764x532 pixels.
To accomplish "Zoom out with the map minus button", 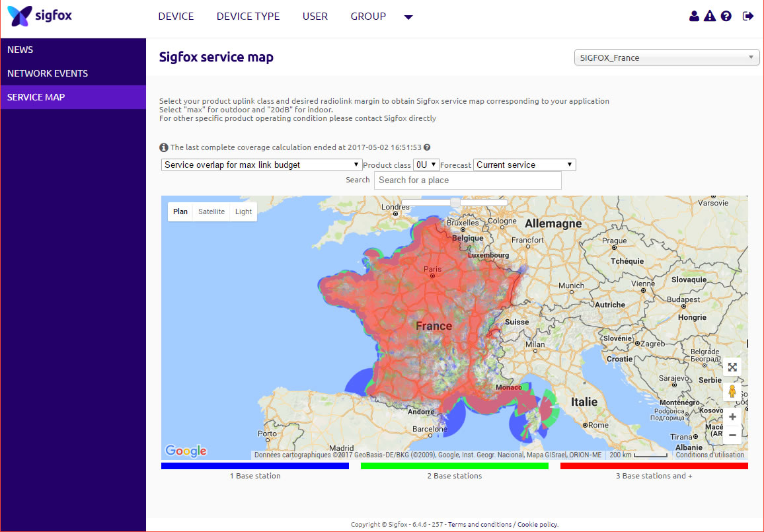I will tap(732, 435).
